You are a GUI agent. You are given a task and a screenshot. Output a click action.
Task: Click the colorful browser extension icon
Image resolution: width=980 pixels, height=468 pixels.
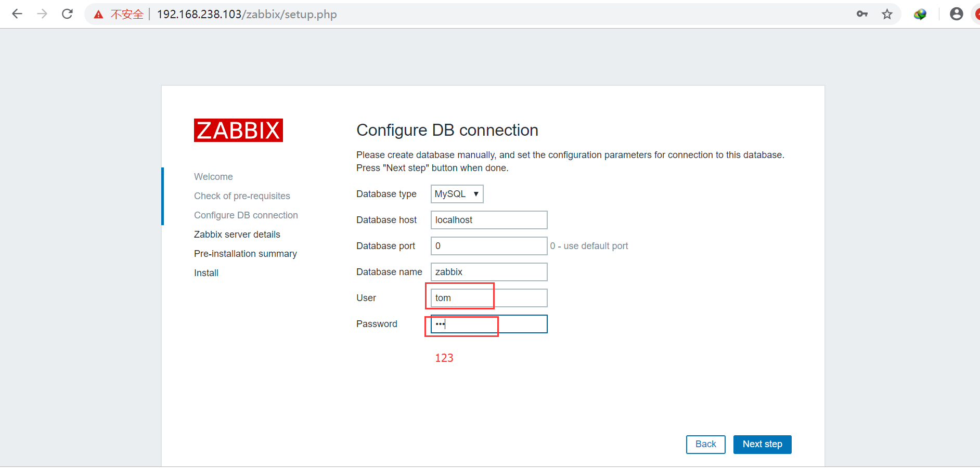pyautogui.click(x=920, y=14)
